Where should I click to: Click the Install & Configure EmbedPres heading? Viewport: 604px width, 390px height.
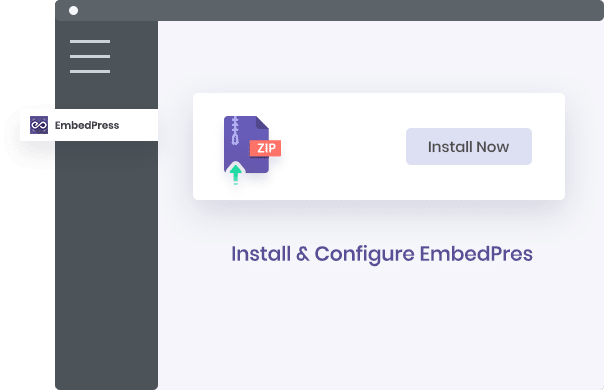pyautogui.click(x=382, y=254)
